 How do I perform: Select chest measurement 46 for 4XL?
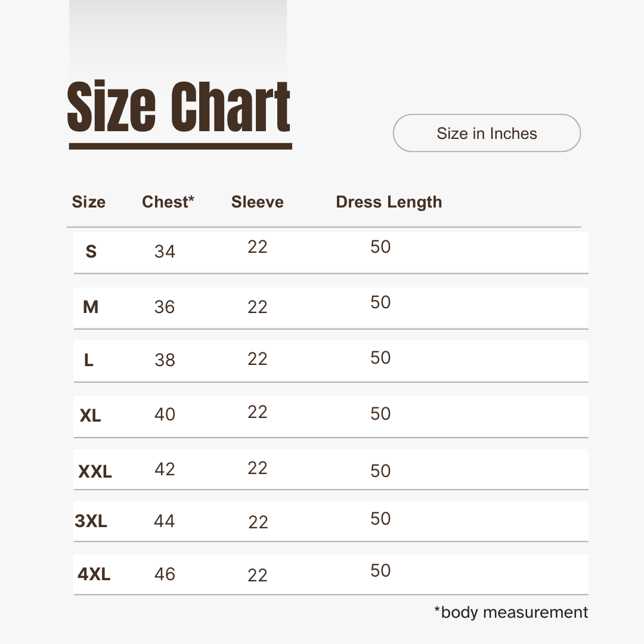[x=165, y=574]
